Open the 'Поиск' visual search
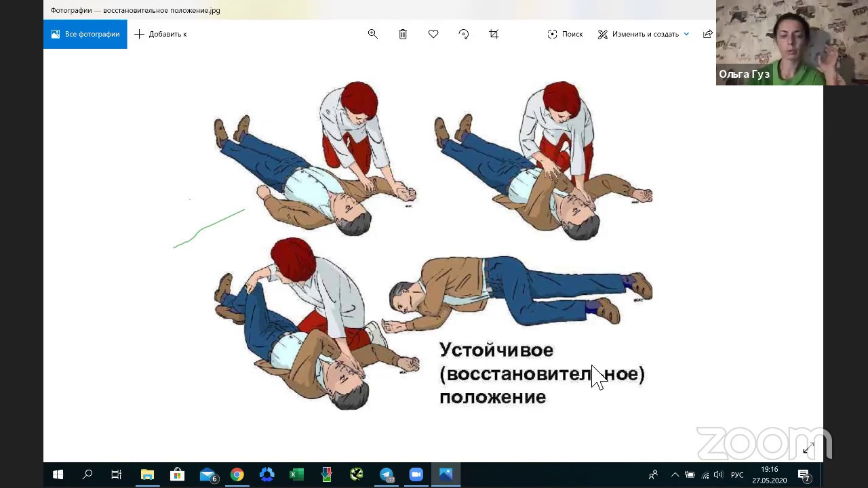This screenshot has height=488, width=868. 565,34
